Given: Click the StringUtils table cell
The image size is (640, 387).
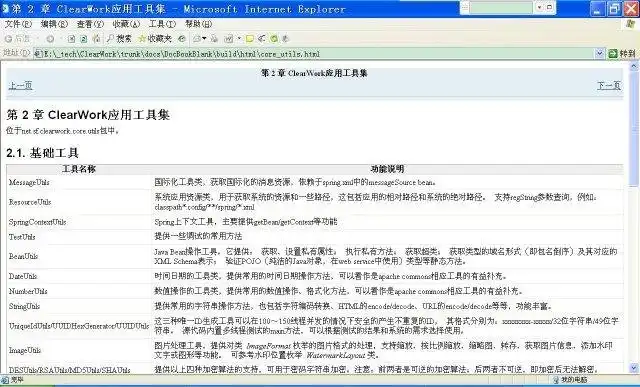Looking at the screenshot, I should (x=79, y=306).
